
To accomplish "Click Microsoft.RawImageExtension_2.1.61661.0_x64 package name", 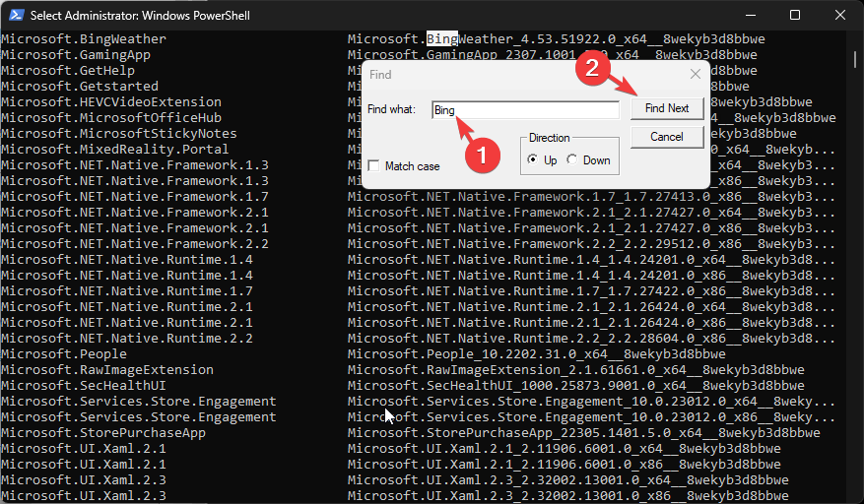I will click(x=576, y=369).
